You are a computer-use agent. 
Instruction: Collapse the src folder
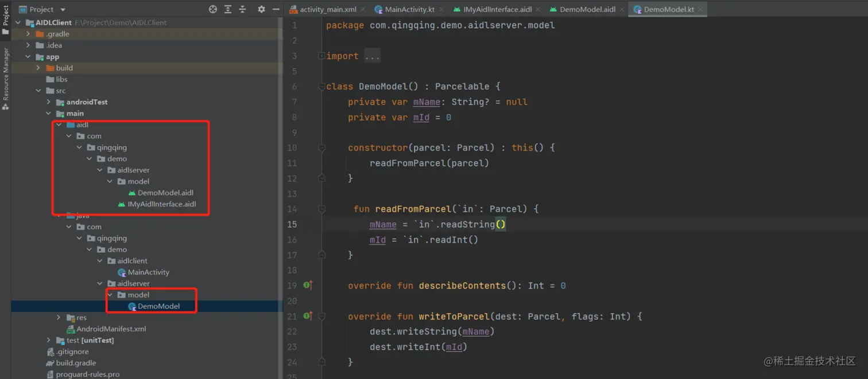click(x=38, y=91)
